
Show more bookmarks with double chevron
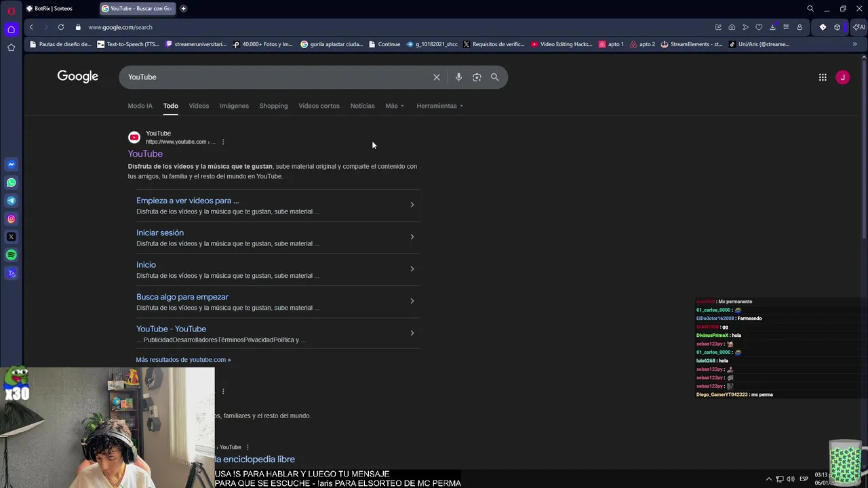(854, 44)
